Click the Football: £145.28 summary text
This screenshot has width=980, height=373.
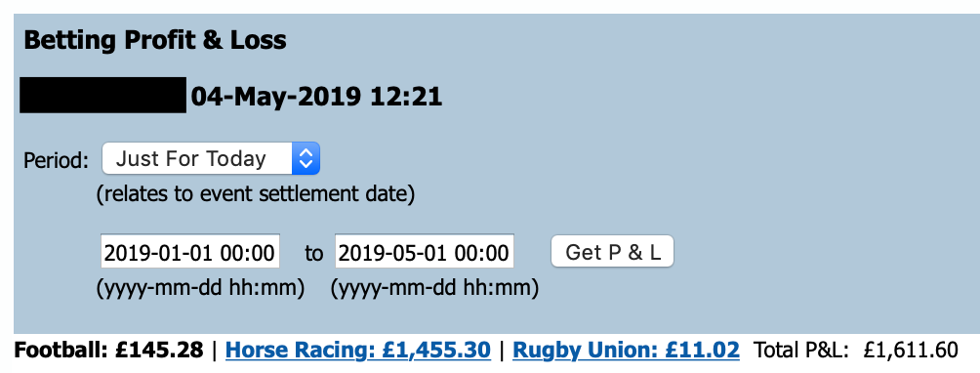point(108,350)
